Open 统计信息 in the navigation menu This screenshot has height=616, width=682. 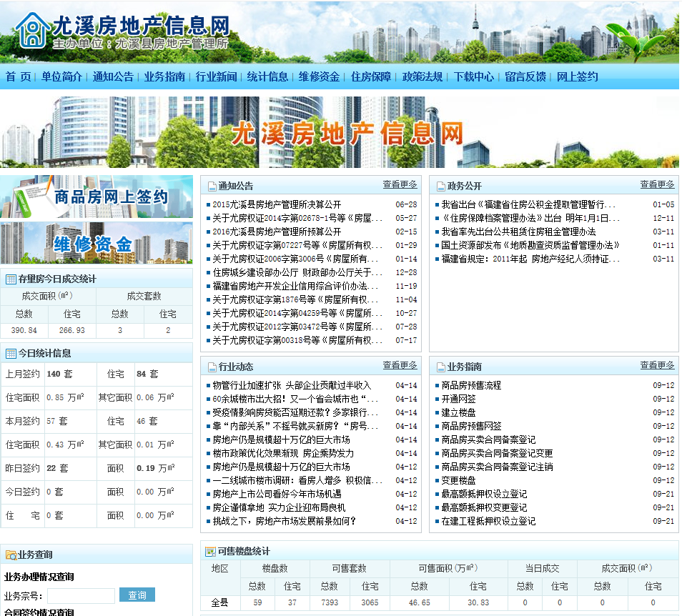[267, 76]
